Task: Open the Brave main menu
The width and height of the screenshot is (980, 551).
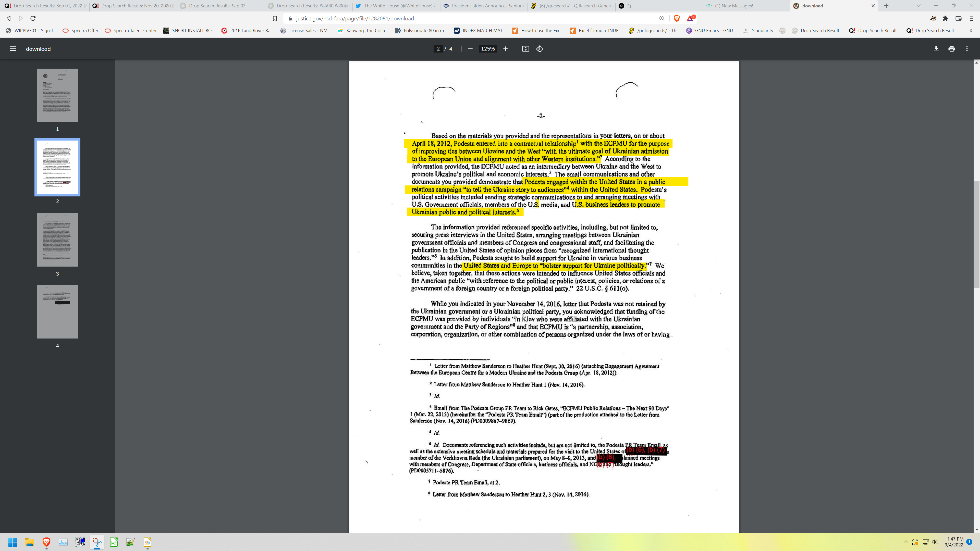Action: tap(971, 18)
